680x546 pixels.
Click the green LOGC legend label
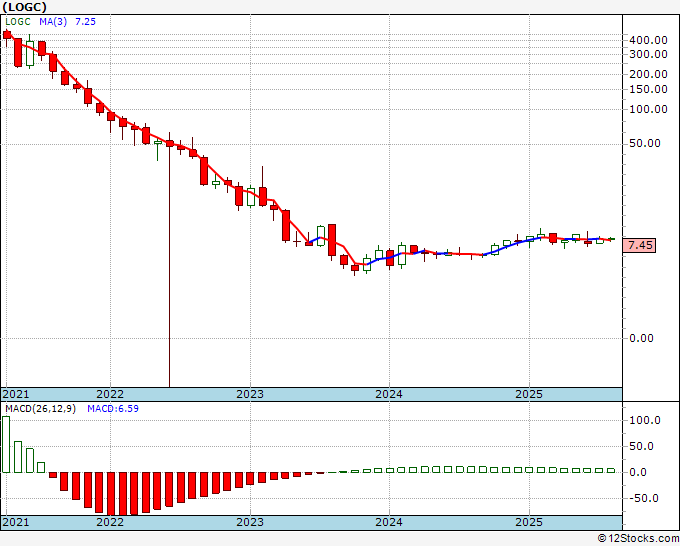18,22
